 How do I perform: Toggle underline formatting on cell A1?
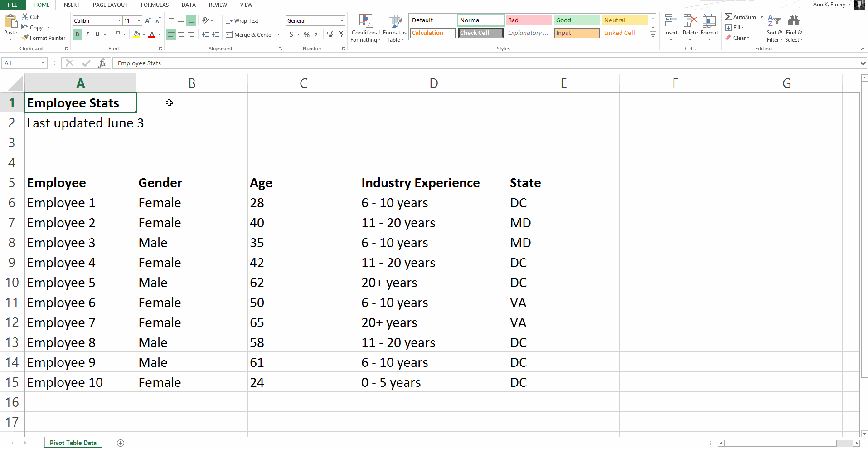[97, 34]
